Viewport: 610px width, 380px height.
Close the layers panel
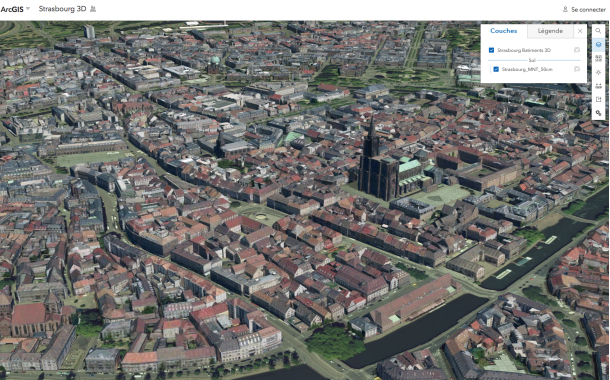(x=580, y=31)
